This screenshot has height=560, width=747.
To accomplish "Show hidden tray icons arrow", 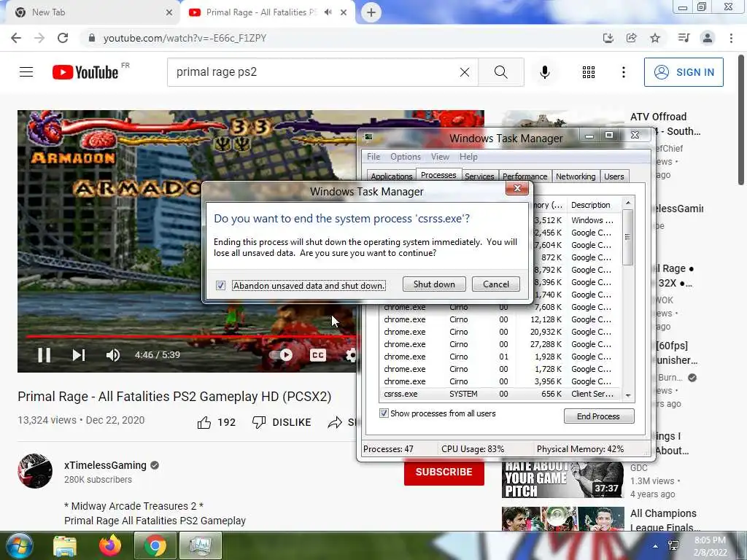I will tap(656, 546).
